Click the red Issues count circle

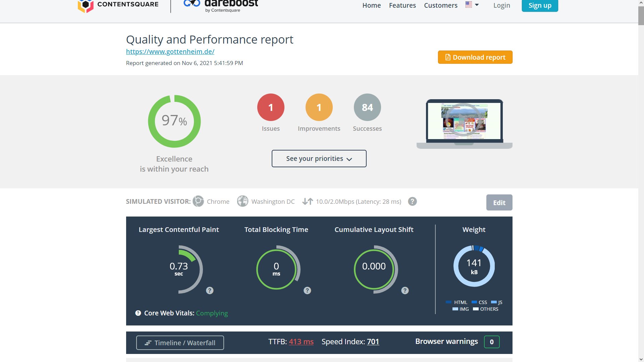271,107
